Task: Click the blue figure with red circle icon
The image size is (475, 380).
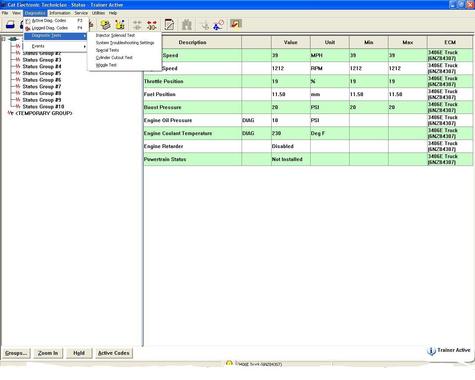Action: [x=218, y=25]
